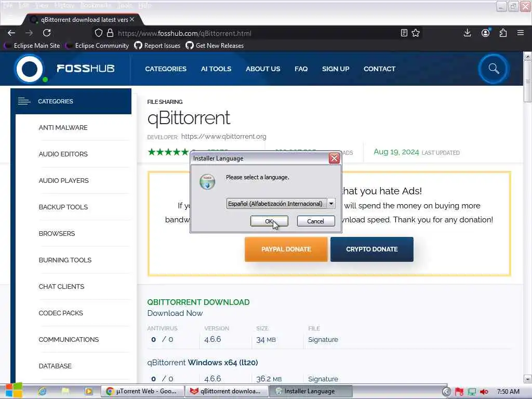Click the Crypto Donate button

[372, 249]
